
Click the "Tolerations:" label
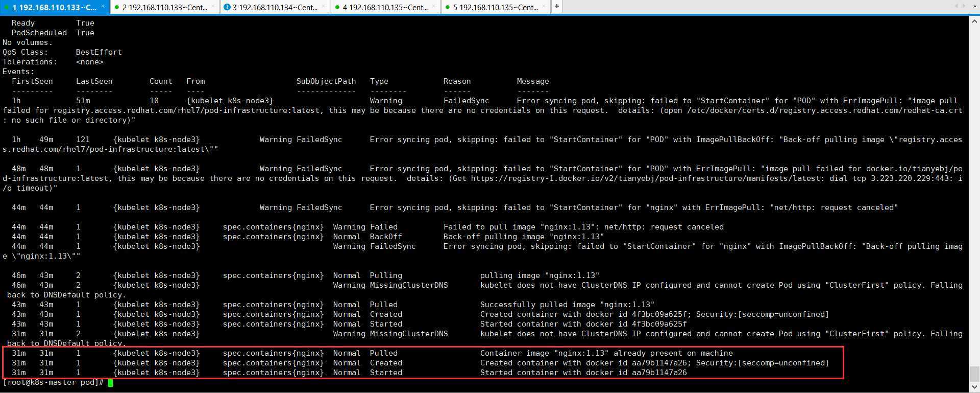(30, 62)
